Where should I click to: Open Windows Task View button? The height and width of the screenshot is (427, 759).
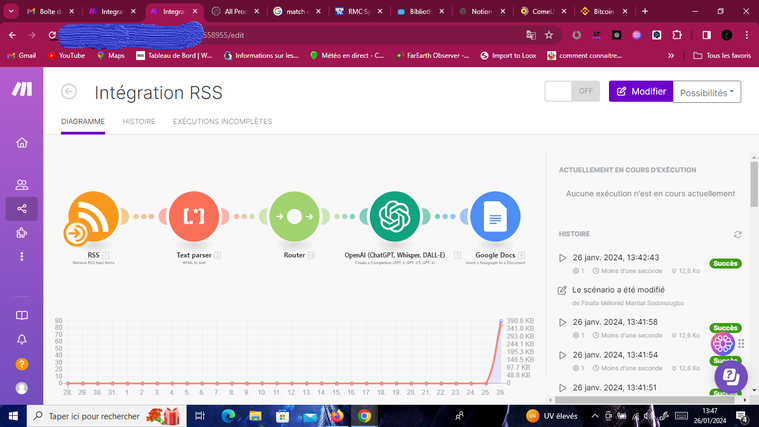coord(199,416)
